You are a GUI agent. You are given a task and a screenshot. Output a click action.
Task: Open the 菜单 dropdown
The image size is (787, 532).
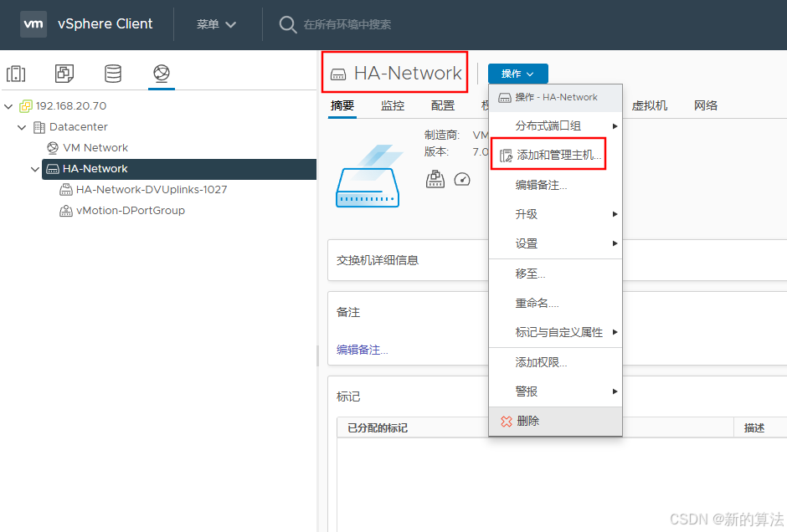tap(216, 24)
